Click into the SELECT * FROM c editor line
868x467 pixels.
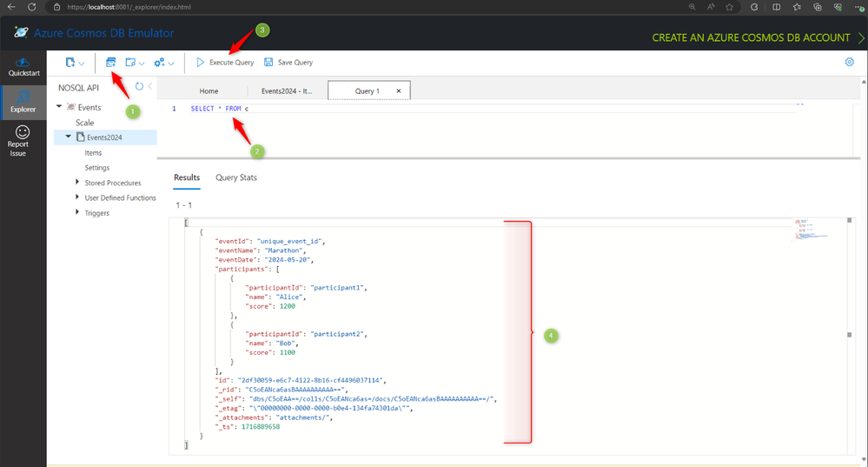[x=219, y=109]
